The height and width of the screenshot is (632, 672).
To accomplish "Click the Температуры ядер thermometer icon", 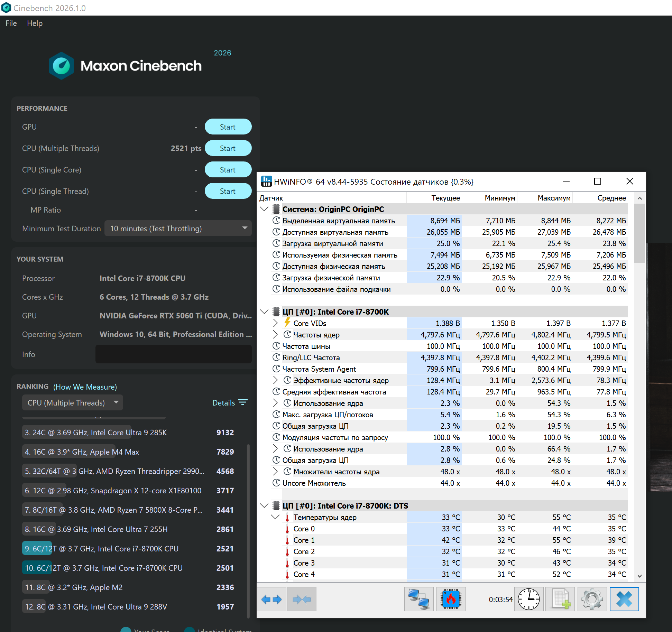I will pos(287,517).
